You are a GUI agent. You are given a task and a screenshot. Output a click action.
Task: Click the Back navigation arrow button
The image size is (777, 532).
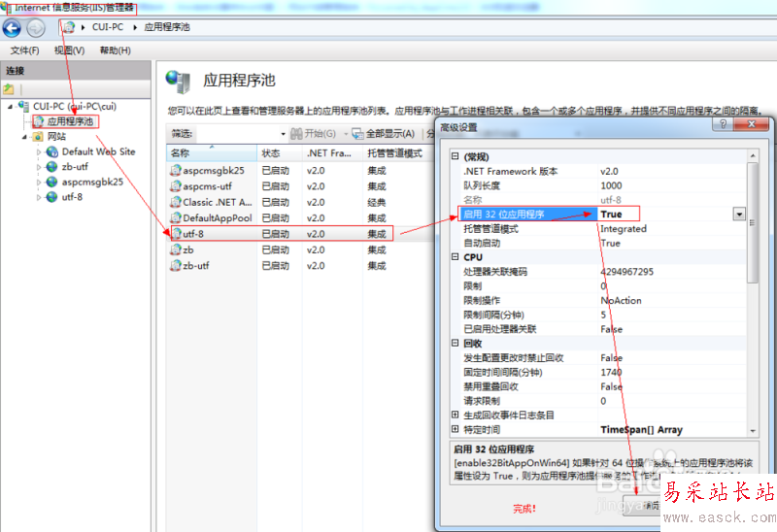pos(12,28)
